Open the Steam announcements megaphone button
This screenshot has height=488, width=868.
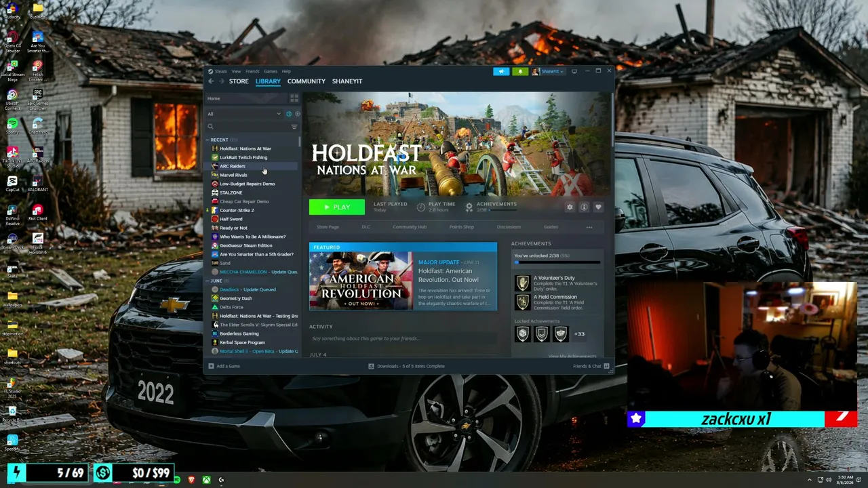[x=501, y=71]
